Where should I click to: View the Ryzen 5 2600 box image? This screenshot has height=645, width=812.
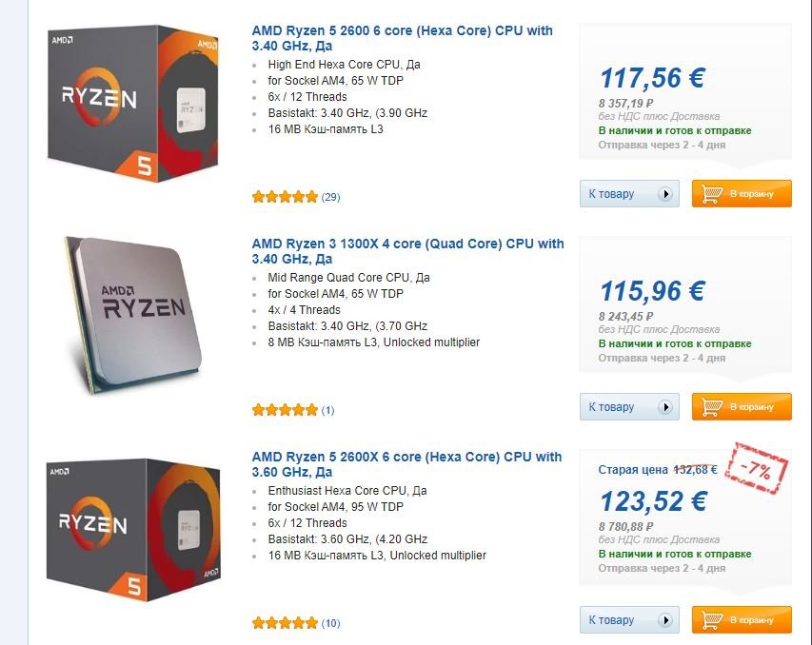tap(134, 105)
